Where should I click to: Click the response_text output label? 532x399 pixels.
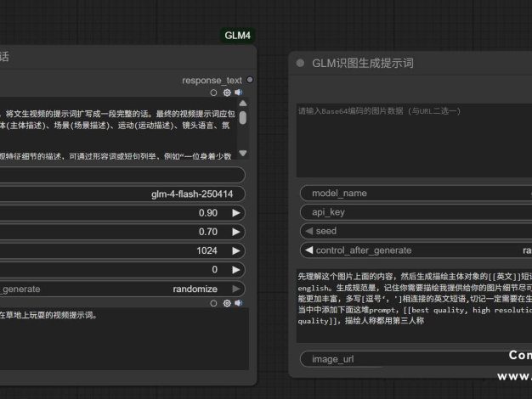tap(212, 81)
